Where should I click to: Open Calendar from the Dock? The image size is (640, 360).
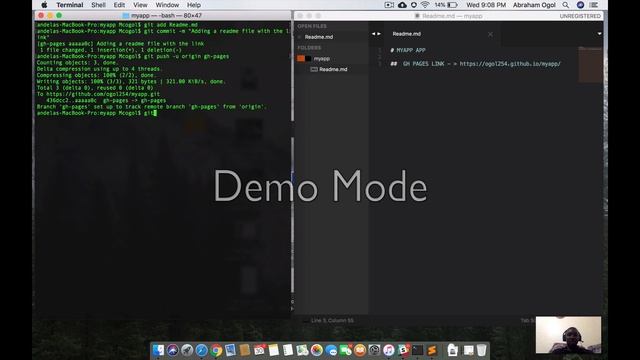pyautogui.click(x=259, y=350)
